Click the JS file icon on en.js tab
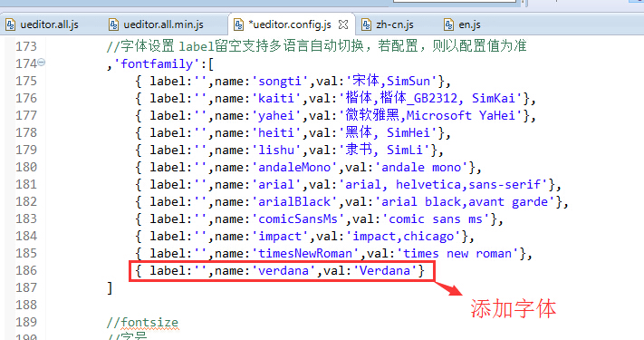 click(449, 24)
